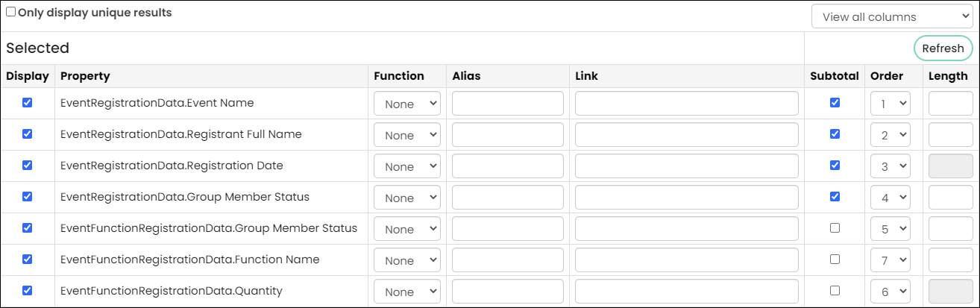This screenshot has width=980, height=308.
Task: Toggle Subtotal for EventFunctionRegistrationData Group Member Status
Action: coord(835,228)
